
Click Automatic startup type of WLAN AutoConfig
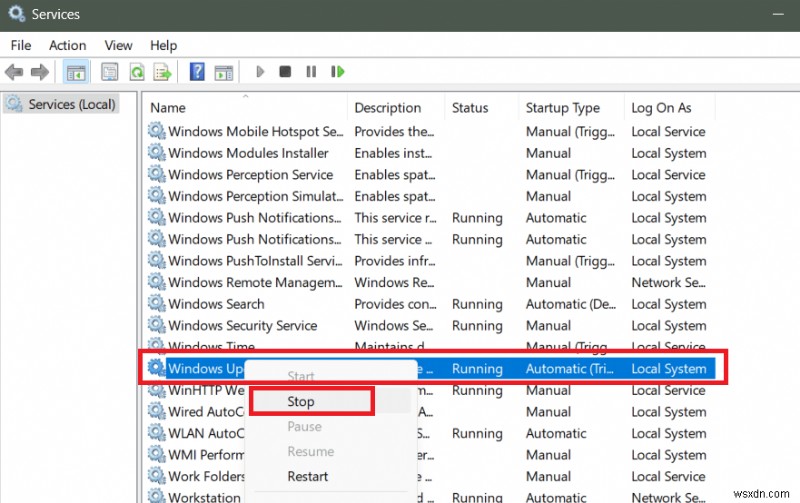[x=556, y=433]
